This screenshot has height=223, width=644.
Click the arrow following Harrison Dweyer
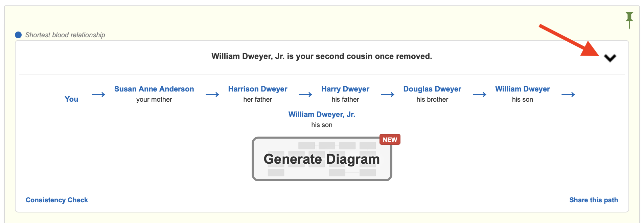click(x=305, y=95)
